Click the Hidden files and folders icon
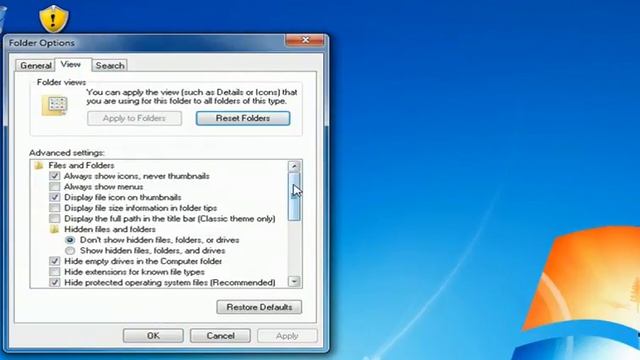 [x=54, y=229]
